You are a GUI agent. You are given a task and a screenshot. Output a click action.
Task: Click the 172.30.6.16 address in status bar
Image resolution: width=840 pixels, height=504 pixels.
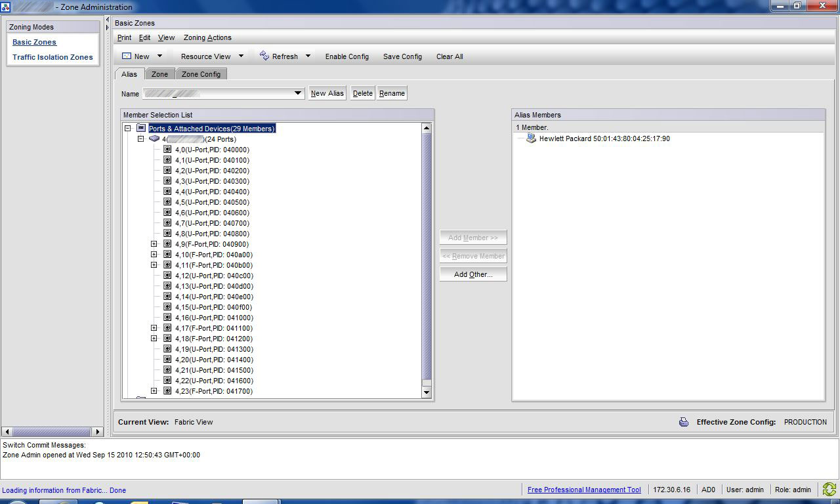click(x=671, y=490)
